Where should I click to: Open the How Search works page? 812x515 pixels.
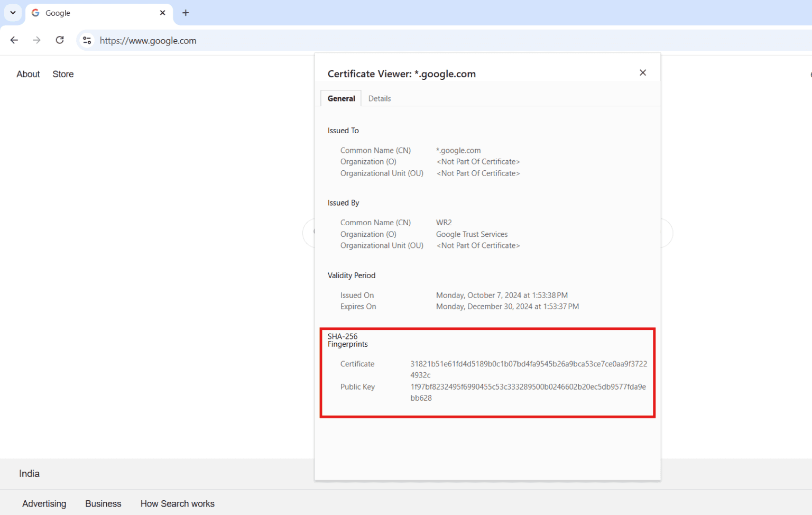click(178, 503)
